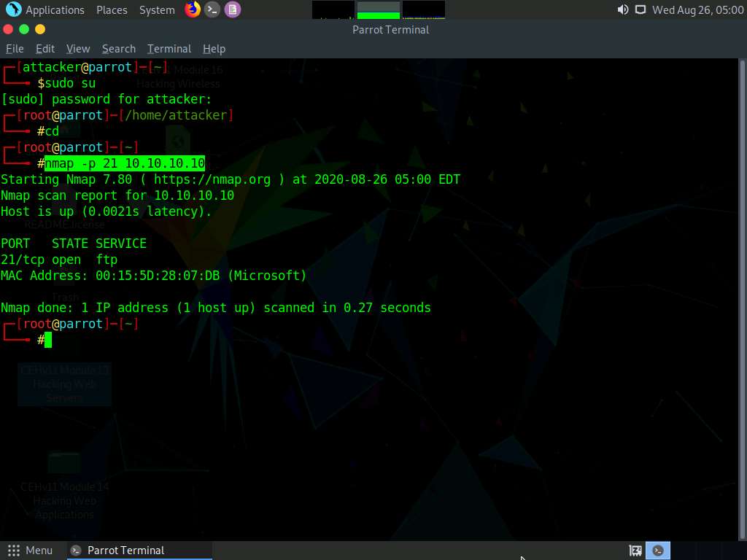Click the "Nmap scan report for 10.10.10.10" line

[117, 195]
